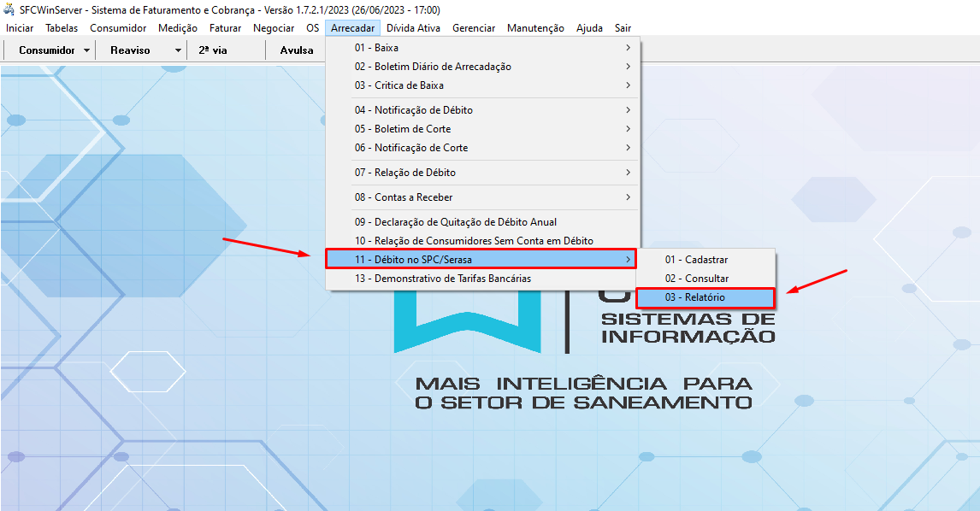Open the Tabelas menu in menu bar
The height and width of the screenshot is (511, 980).
point(62,28)
